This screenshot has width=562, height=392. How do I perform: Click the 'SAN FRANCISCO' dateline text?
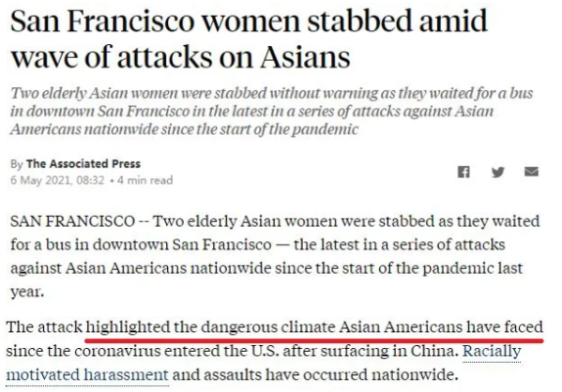(73, 221)
